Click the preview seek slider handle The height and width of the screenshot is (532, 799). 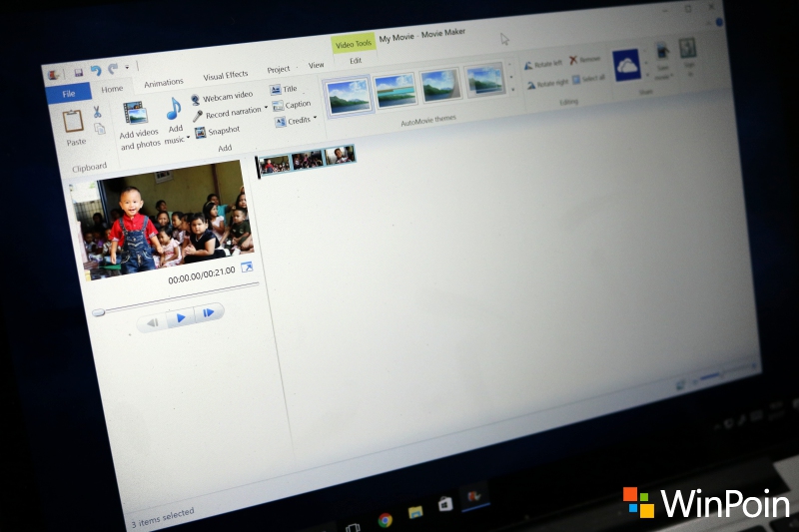coord(99,312)
